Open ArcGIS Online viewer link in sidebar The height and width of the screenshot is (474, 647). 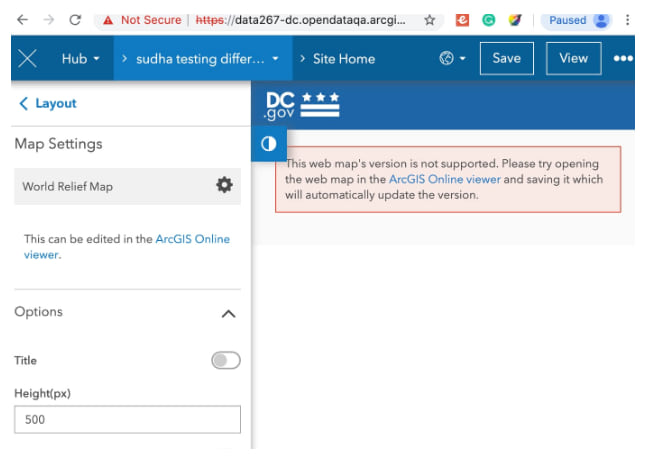coord(126,247)
